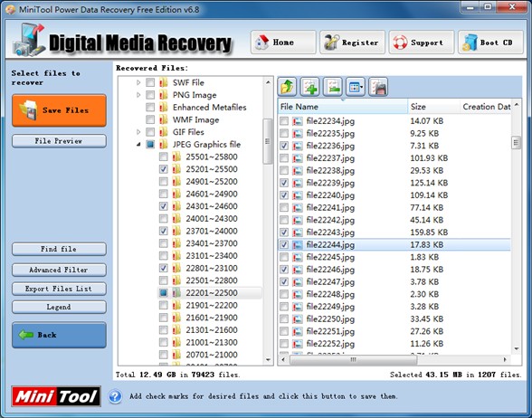Select file22250.jpg in the list

330,318
